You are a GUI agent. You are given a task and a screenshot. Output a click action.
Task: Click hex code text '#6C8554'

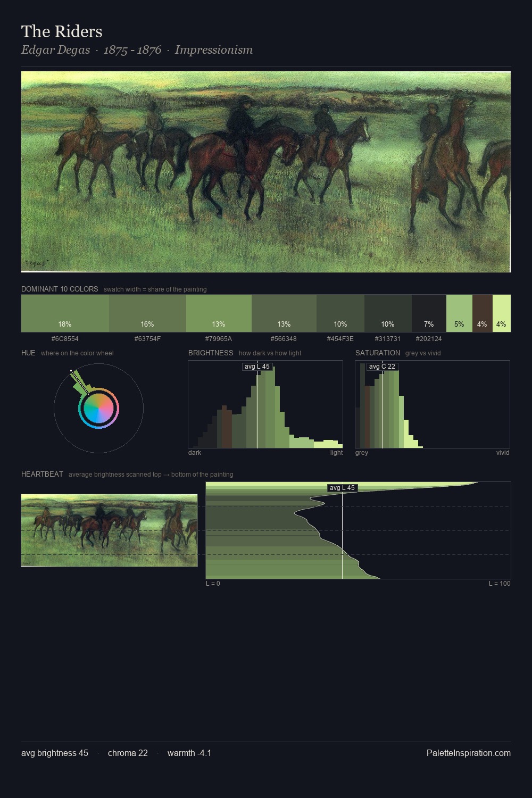coord(65,339)
